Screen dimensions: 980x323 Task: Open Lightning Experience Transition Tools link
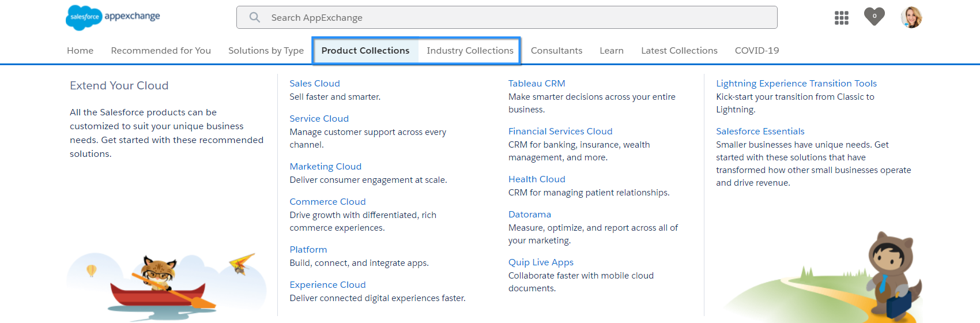796,84
